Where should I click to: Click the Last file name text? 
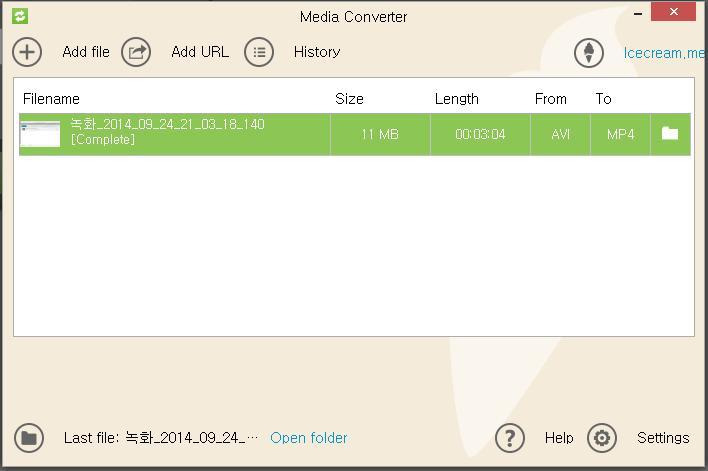tap(161, 438)
